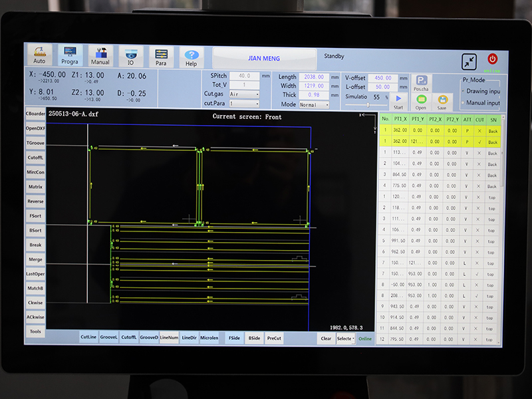Viewport: 532px width, 399px height.
Task: Switch to Auto mode
Action: [39, 55]
